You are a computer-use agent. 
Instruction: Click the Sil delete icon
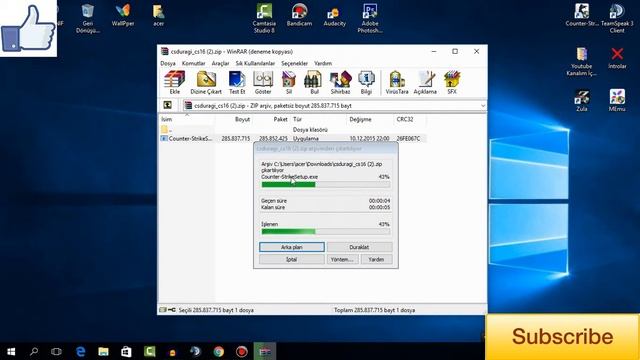[289, 82]
